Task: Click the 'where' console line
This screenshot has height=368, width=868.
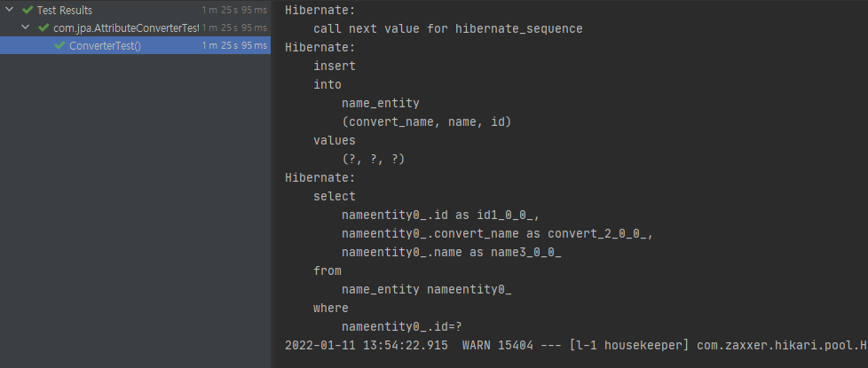Action: [x=330, y=309]
